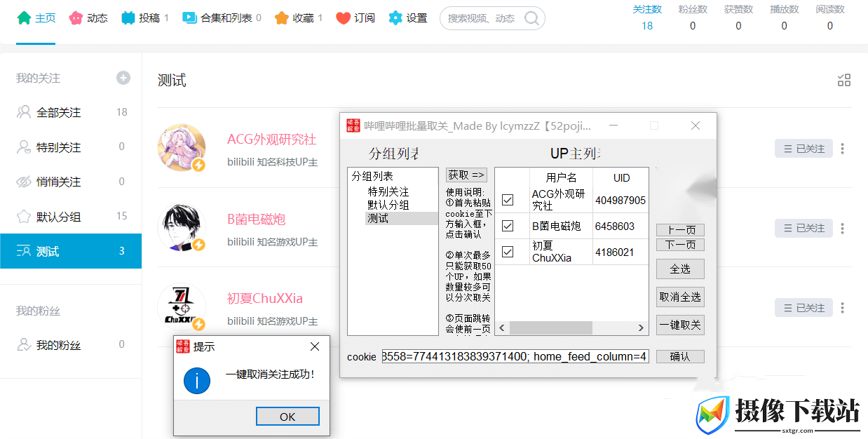Open the more options dots for 初夏ChuXXia
The image size is (868, 439).
843,307
